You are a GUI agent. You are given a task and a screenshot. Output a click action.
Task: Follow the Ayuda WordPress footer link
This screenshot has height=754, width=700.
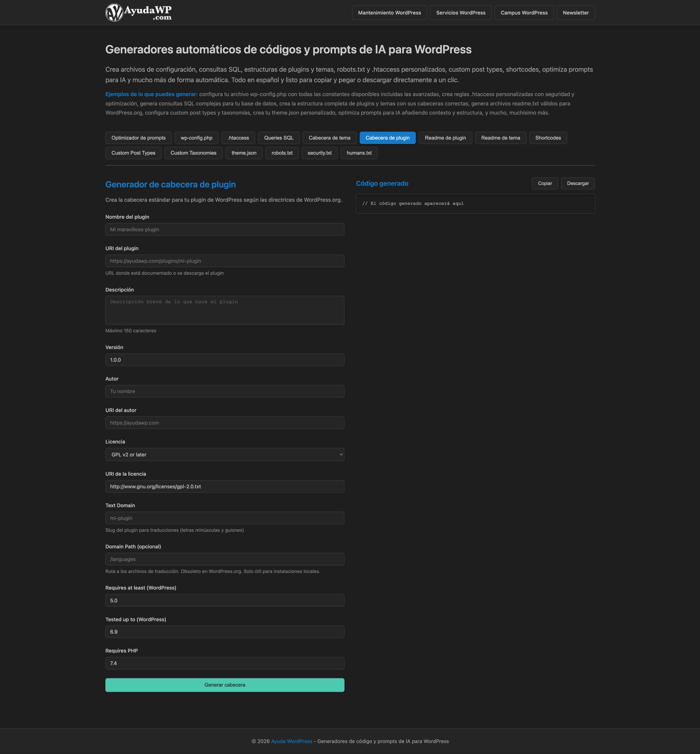pos(291,741)
